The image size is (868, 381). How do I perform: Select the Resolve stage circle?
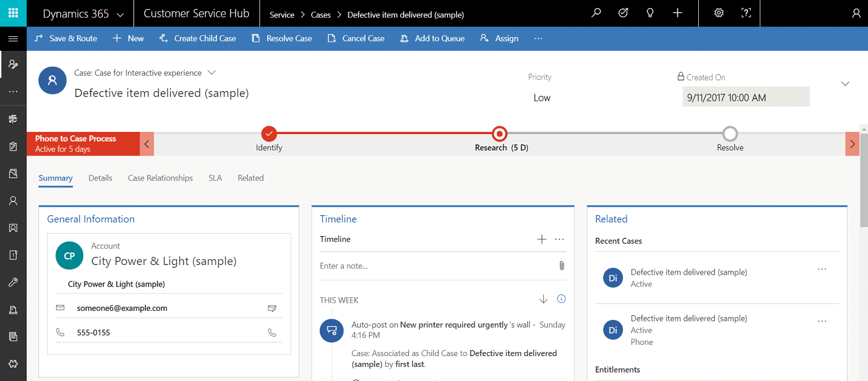click(x=730, y=134)
